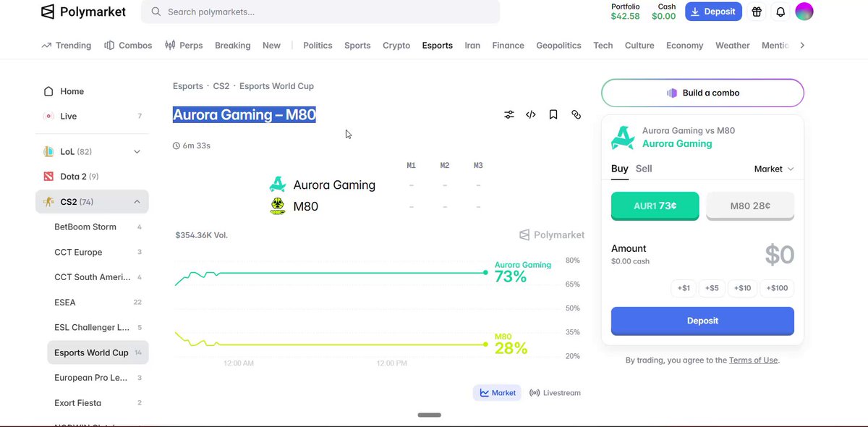Viewport: 868px width, 427px height.
Task: Switch to the Crypto category
Action: click(x=396, y=45)
